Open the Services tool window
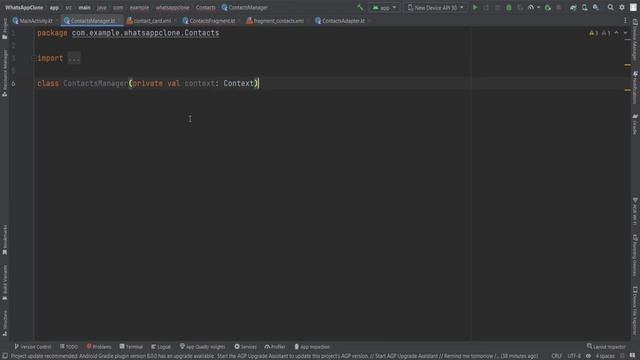 [x=245, y=347]
